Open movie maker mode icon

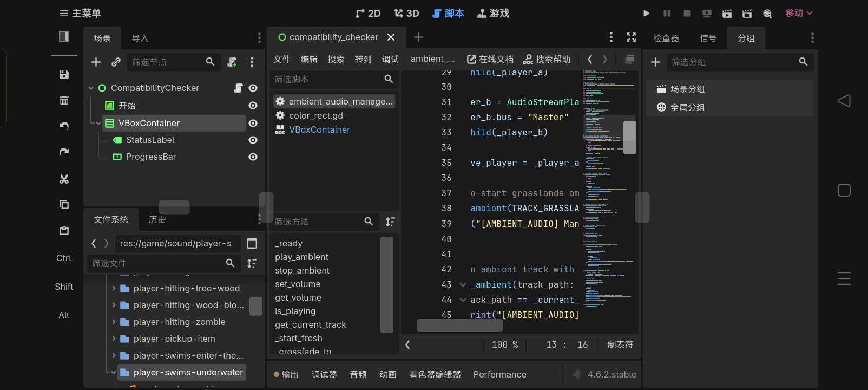(x=767, y=14)
